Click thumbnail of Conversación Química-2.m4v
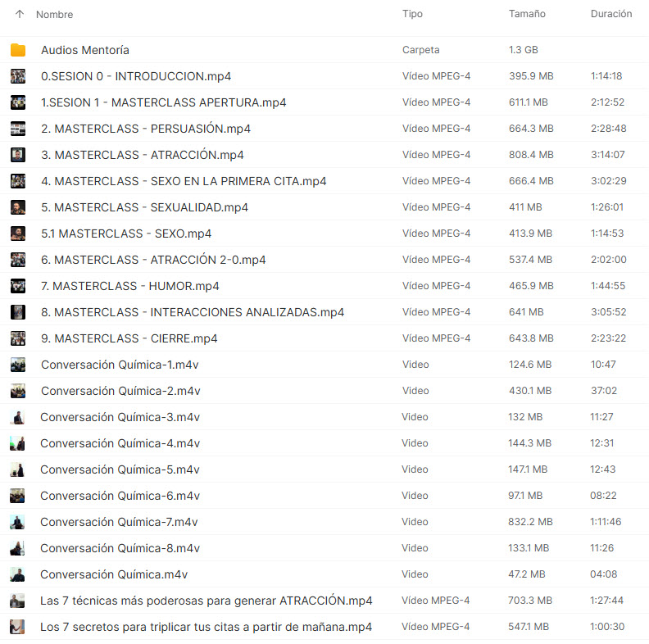The image size is (649, 644). [18, 391]
